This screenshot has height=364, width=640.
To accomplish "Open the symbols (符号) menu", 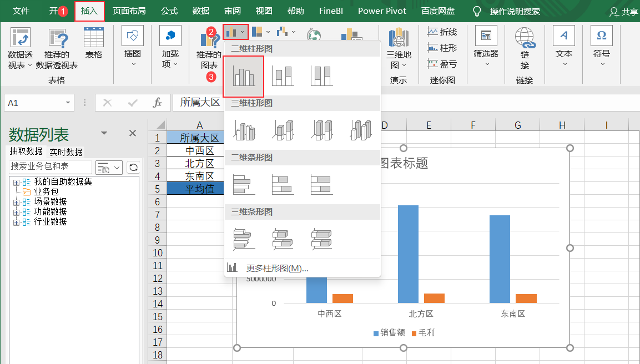I will (x=601, y=46).
